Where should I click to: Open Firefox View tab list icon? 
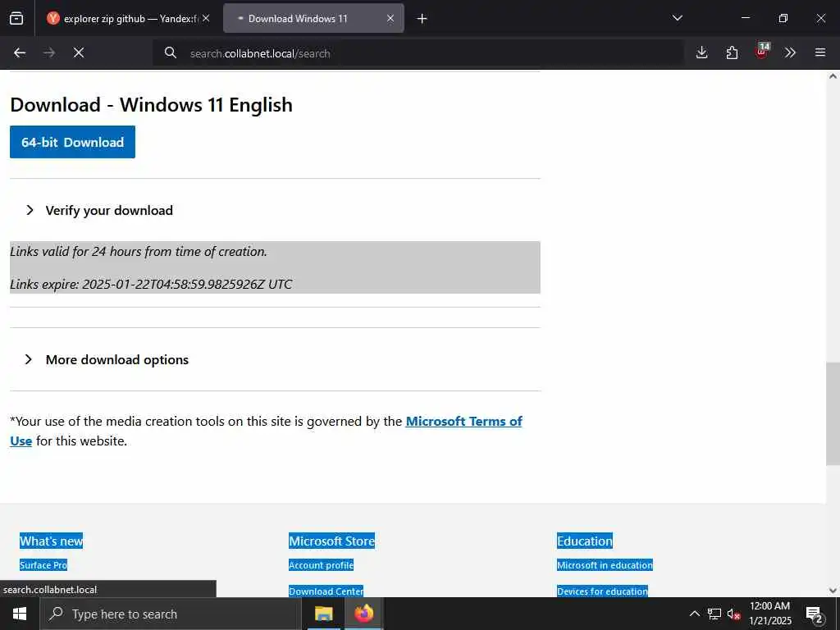pos(16,18)
